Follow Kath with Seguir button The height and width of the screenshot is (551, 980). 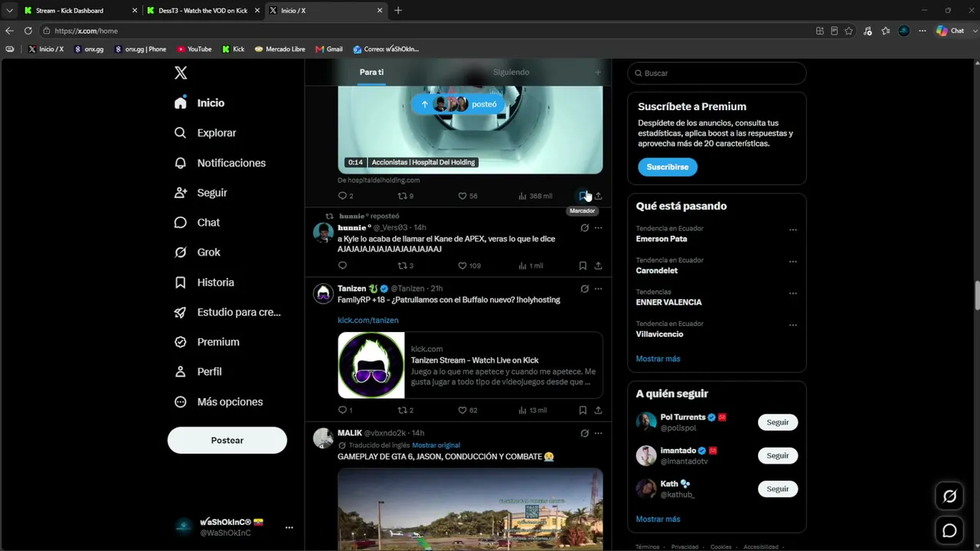click(778, 489)
